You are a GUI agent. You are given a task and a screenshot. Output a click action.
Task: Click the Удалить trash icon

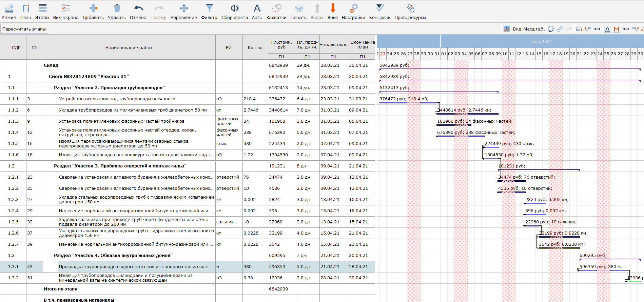[x=117, y=8]
